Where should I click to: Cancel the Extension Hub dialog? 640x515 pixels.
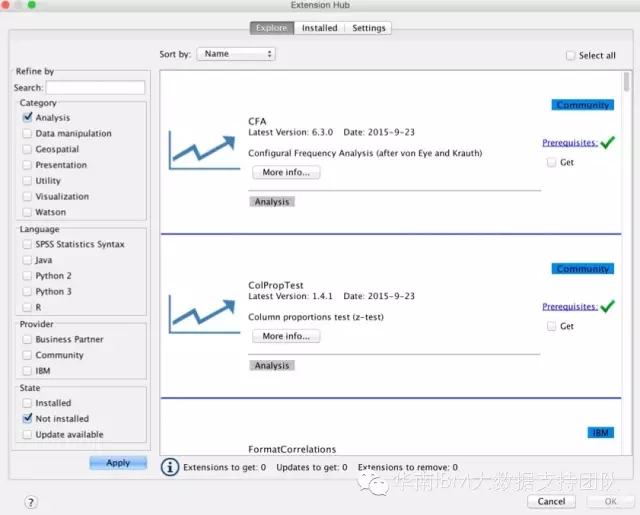551,501
